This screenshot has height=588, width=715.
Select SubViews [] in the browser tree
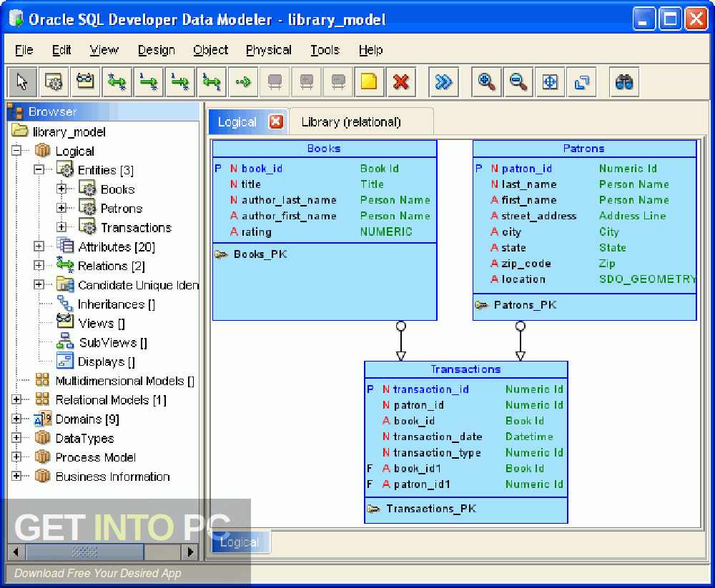(113, 342)
